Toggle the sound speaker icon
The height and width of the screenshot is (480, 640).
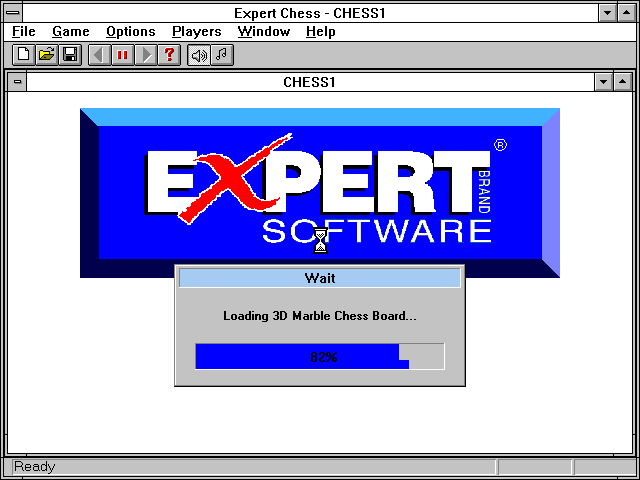coord(198,54)
